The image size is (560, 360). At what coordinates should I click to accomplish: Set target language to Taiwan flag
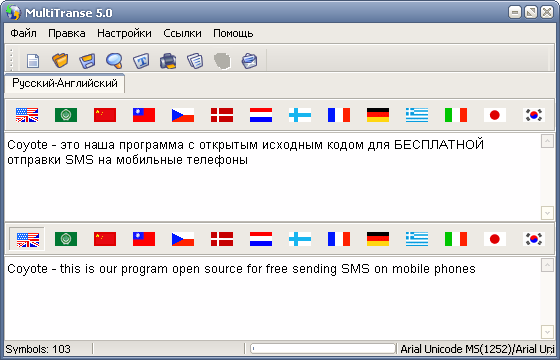[144, 239]
